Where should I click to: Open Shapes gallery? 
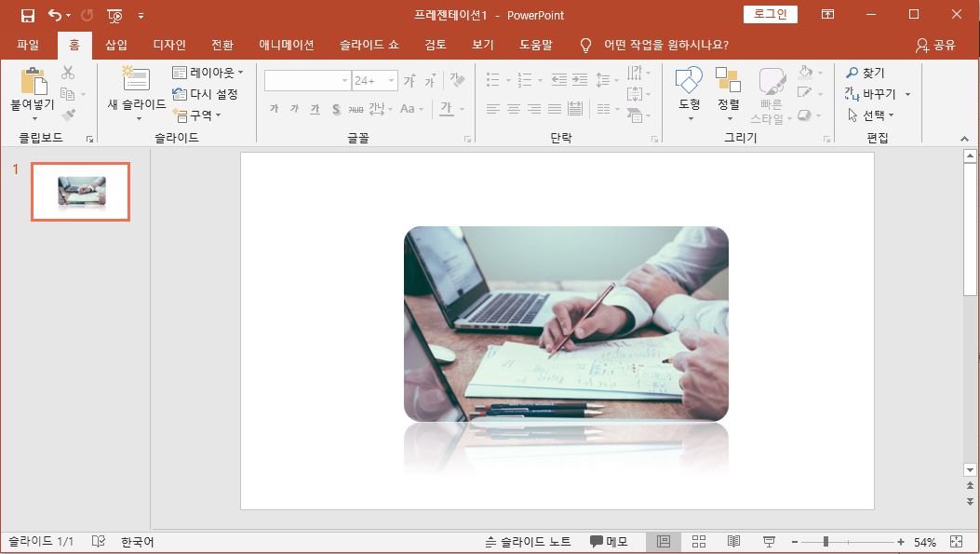point(690,94)
